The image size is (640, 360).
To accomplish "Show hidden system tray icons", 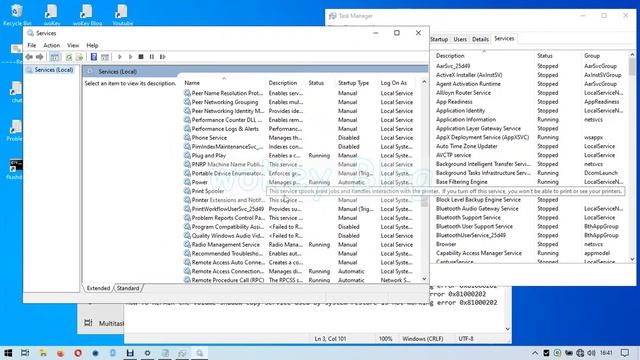I will click(535, 353).
